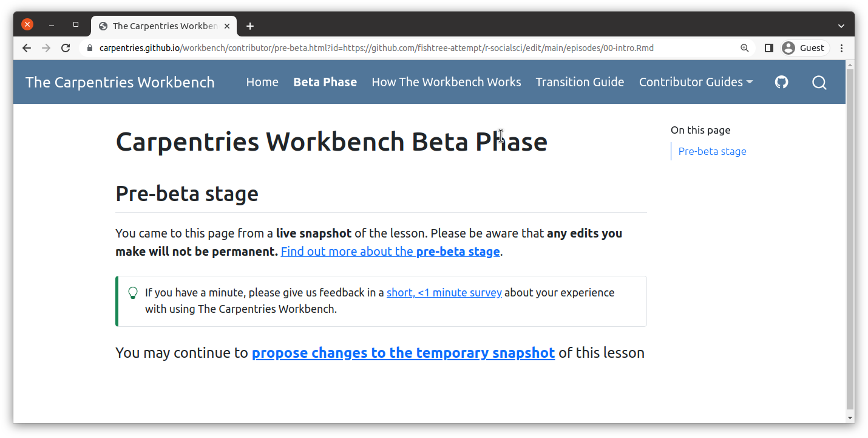The image size is (868, 438).
Task: Open the Transition Guide nav item
Action: pos(580,82)
